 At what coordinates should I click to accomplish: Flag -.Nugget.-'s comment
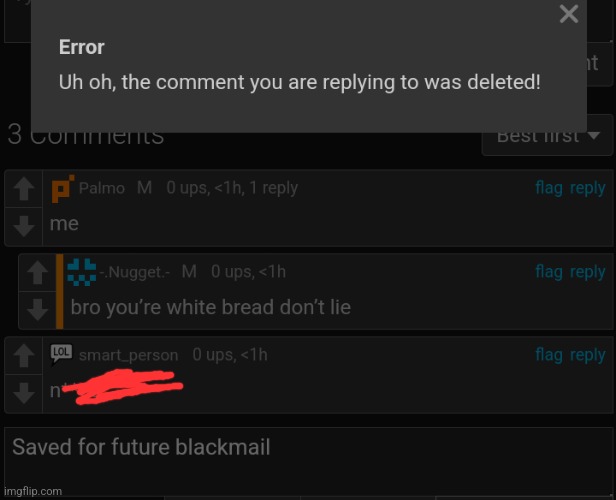click(x=549, y=272)
